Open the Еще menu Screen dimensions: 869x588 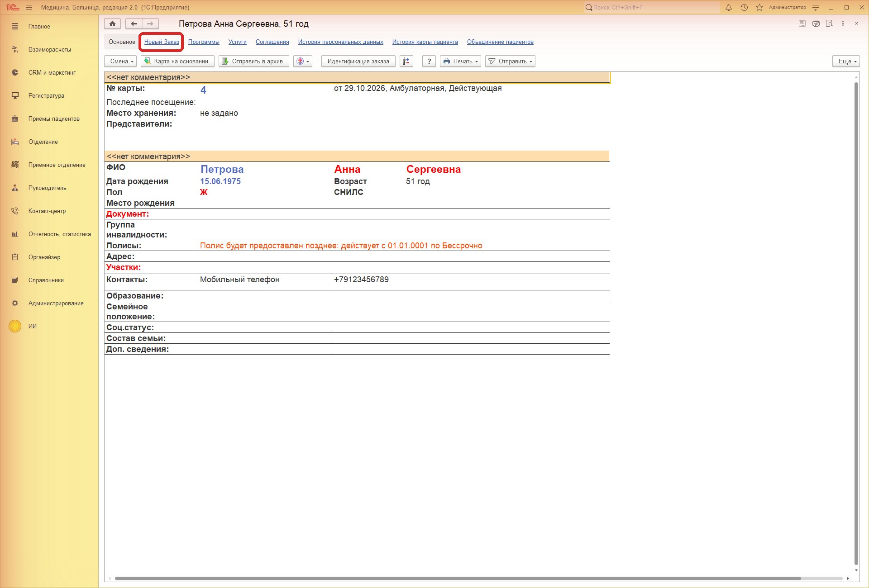coord(846,62)
